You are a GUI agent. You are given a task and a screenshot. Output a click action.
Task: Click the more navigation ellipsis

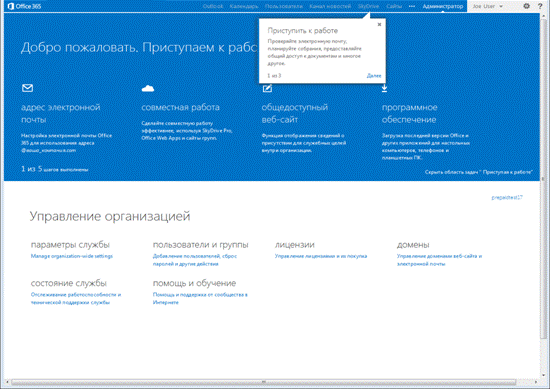pyautogui.click(x=412, y=6)
